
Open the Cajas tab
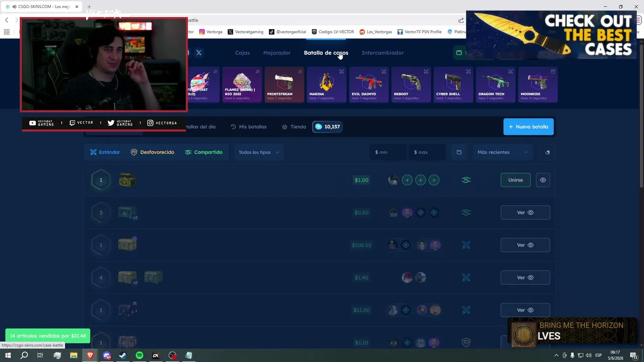click(x=242, y=53)
